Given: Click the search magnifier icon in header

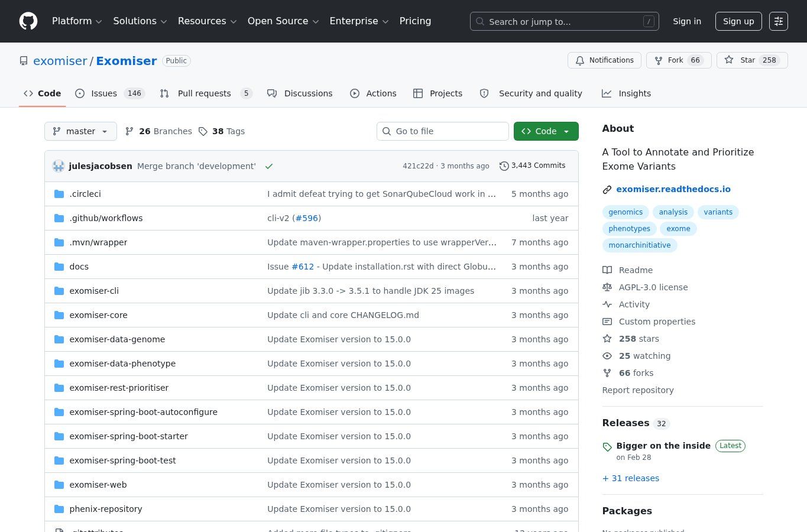Looking at the screenshot, I should pos(480,21).
